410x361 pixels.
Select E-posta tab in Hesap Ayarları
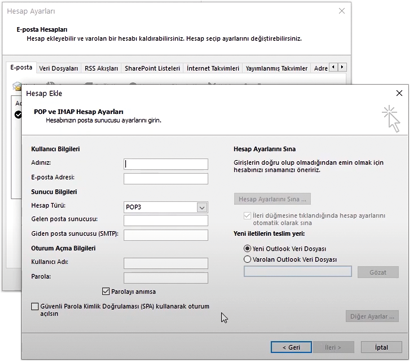point(21,68)
